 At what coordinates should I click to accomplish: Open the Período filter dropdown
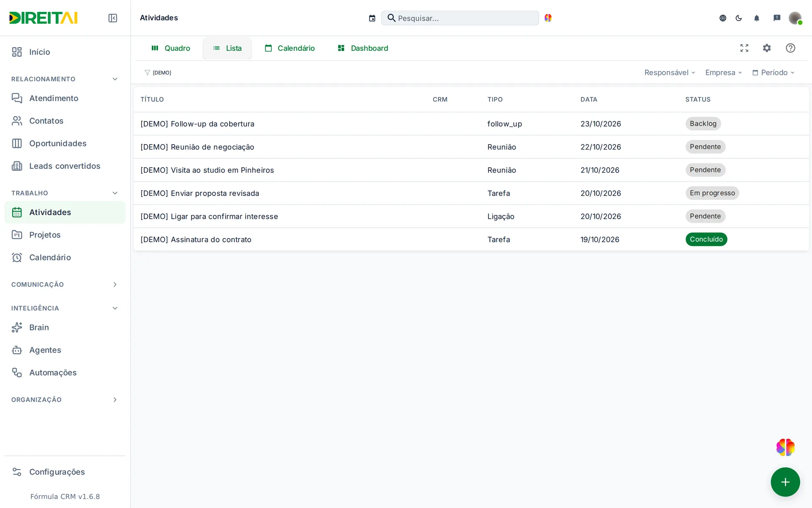(774, 73)
